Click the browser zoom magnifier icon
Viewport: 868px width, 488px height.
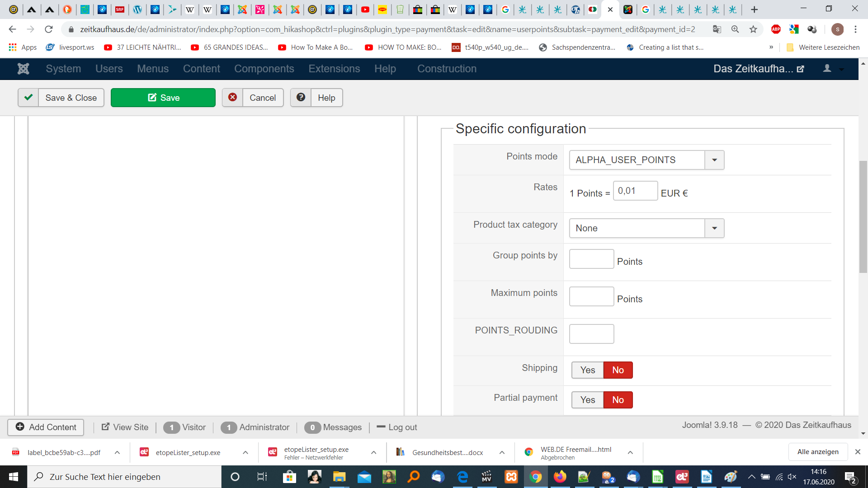(735, 29)
